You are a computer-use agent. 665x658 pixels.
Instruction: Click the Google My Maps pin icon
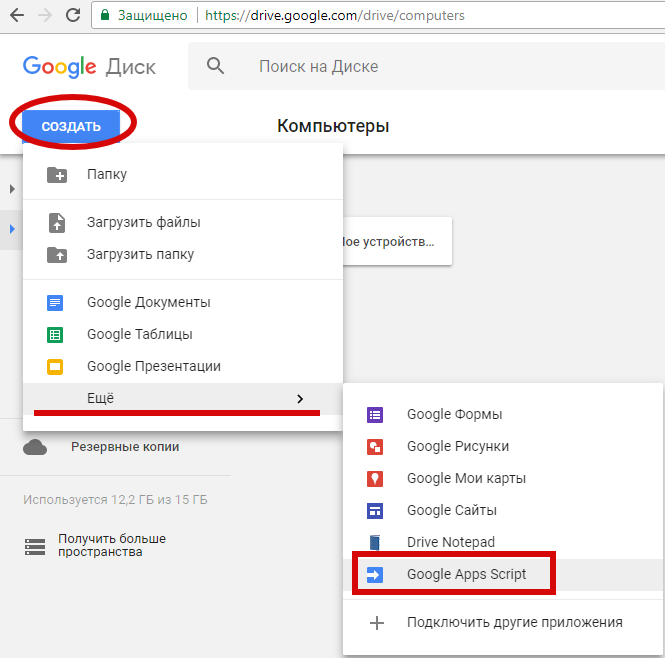point(375,479)
